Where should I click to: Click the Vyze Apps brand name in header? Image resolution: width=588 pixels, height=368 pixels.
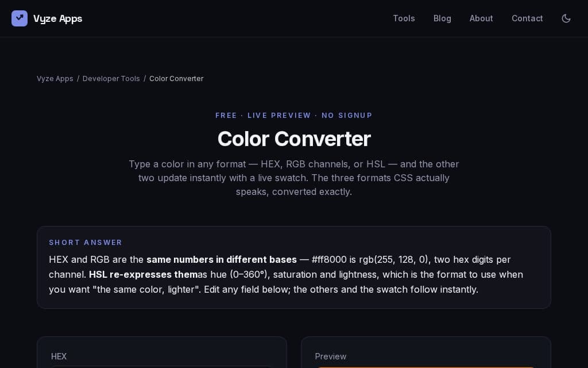pos(58,18)
